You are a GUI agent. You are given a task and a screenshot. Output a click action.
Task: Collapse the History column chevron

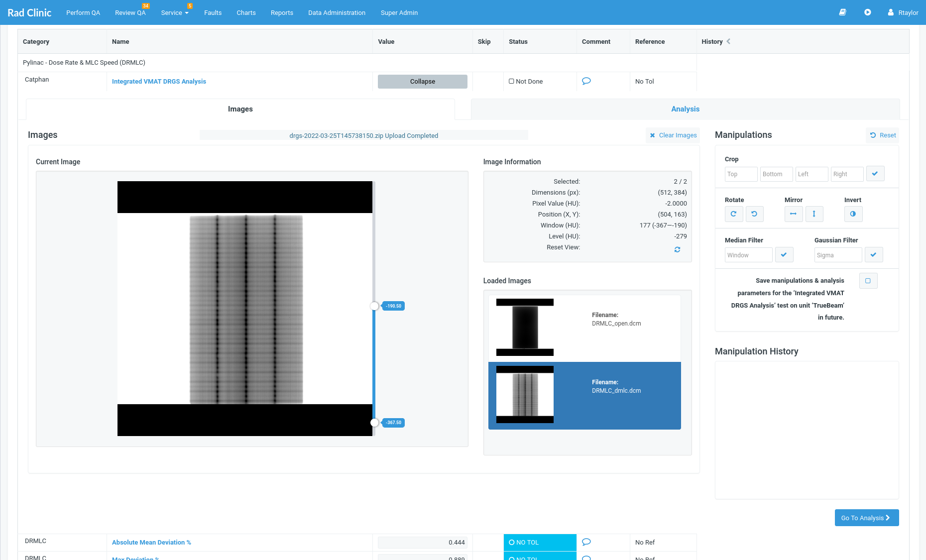[x=728, y=42]
